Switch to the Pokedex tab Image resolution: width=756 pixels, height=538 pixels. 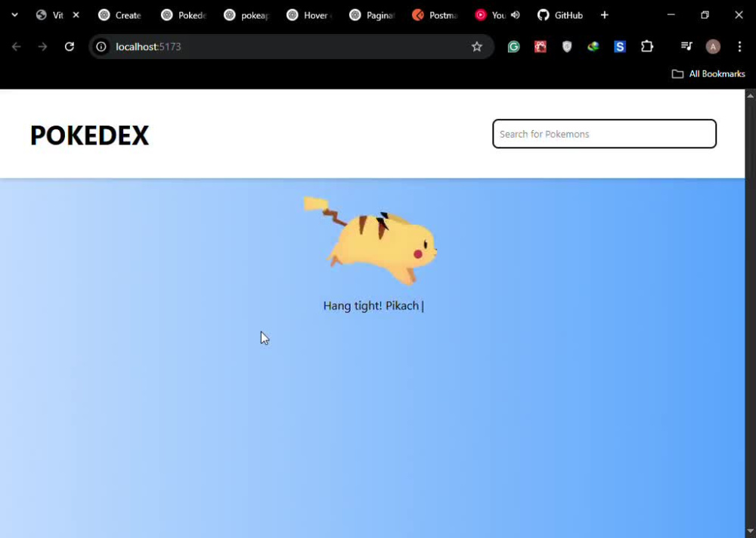[184, 15]
